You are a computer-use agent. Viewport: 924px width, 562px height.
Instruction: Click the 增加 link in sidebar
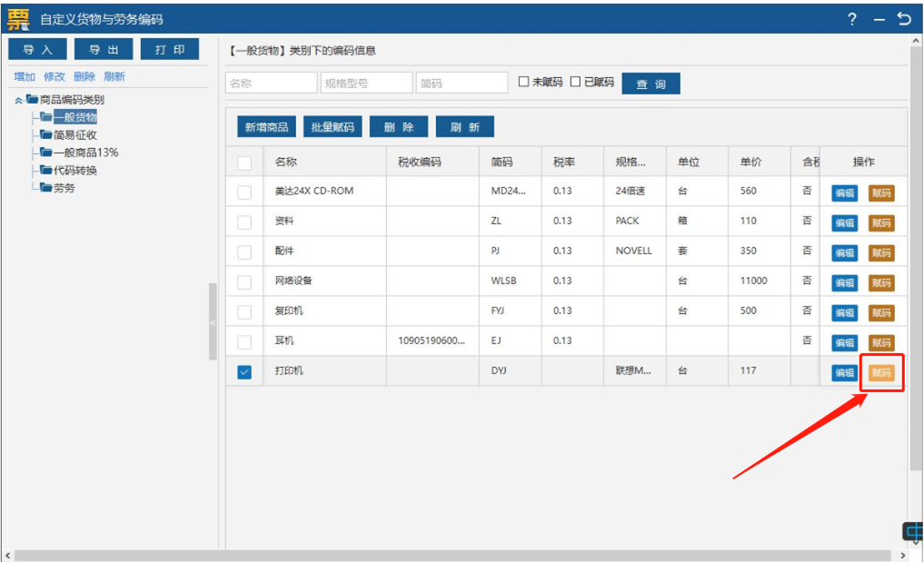pyautogui.click(x=25, y=77)
